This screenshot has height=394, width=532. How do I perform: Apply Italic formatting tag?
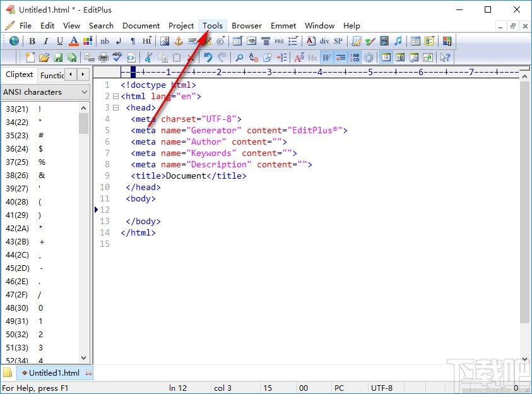[46, 41]
